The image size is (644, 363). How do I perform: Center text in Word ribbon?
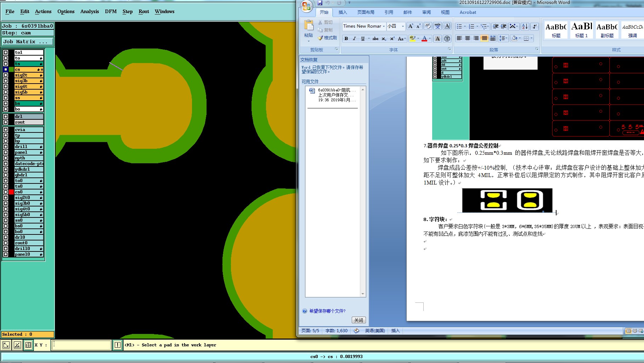[468, 38]
